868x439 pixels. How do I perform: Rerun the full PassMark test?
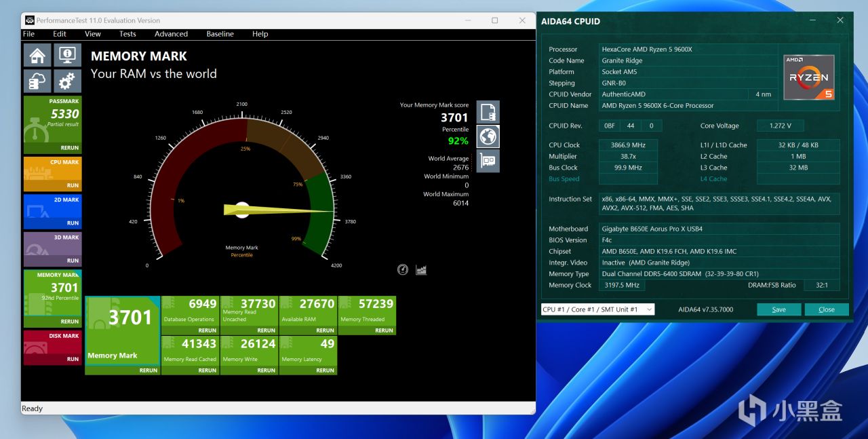[x=70, y=148]
